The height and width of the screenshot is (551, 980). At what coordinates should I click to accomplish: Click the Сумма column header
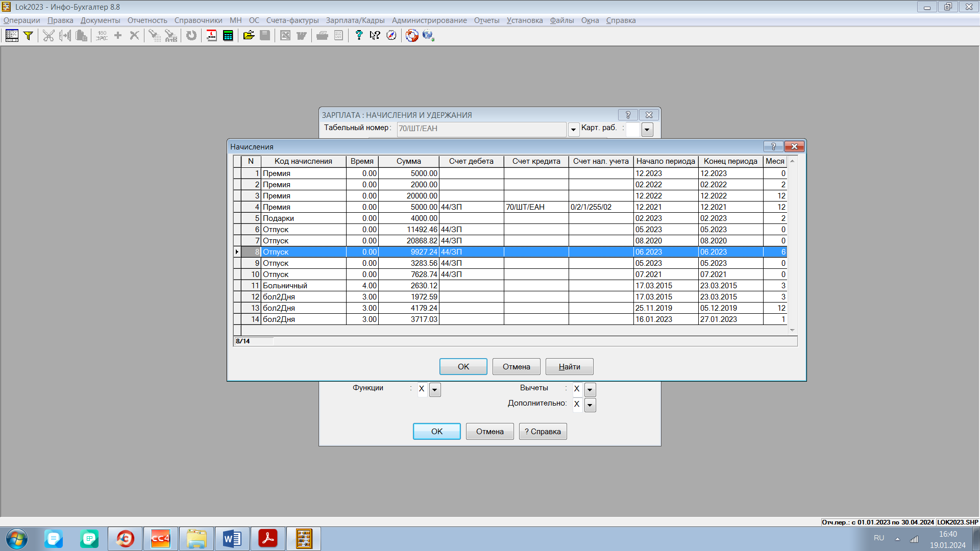coord(409,161)
